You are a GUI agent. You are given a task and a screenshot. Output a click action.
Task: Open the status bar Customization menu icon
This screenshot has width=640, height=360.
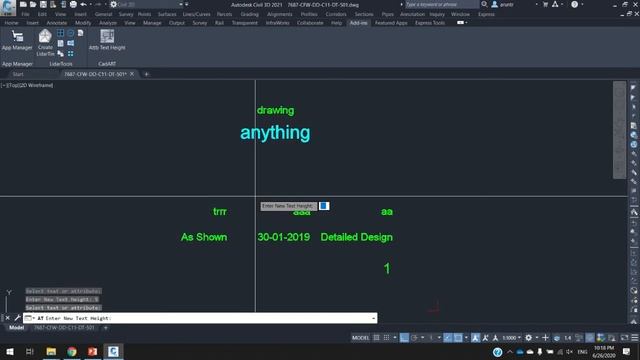click(x=635, y=338)
